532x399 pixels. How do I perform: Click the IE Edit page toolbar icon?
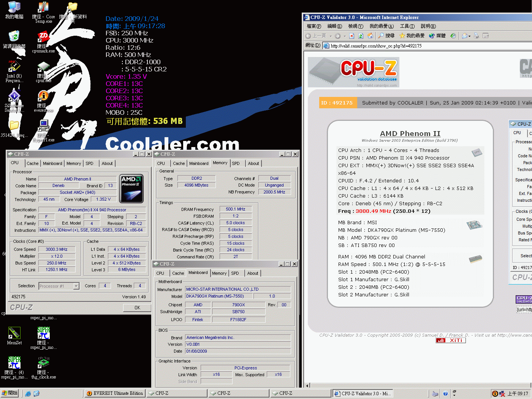click(485, 36)
